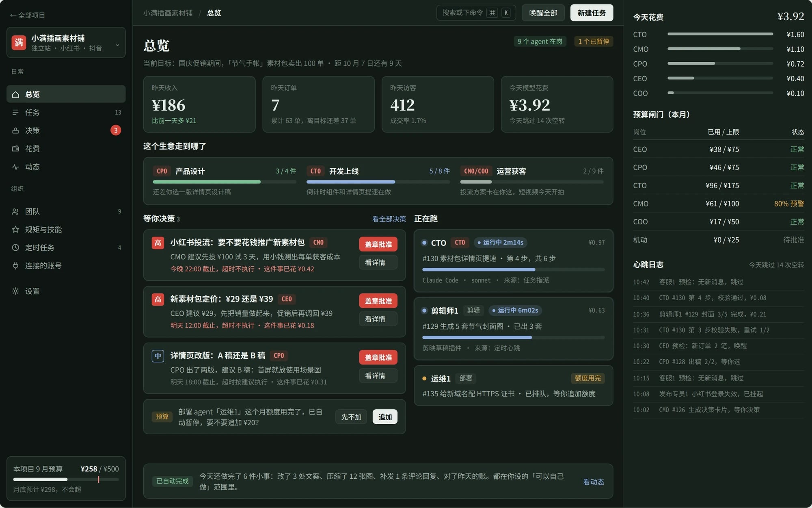
Task: Go to 动态 in the sidebar
Action: tap(66, 167)
